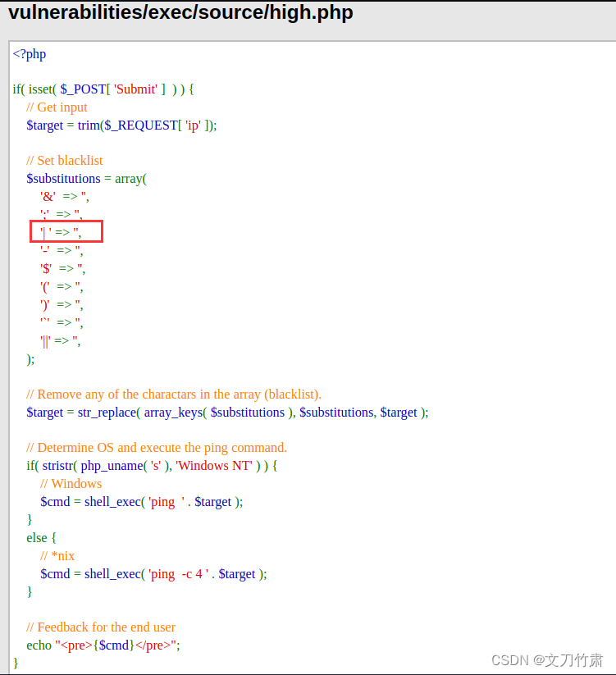Click the '-' => '' blacklist entry
616x675 pixels.
62,250
